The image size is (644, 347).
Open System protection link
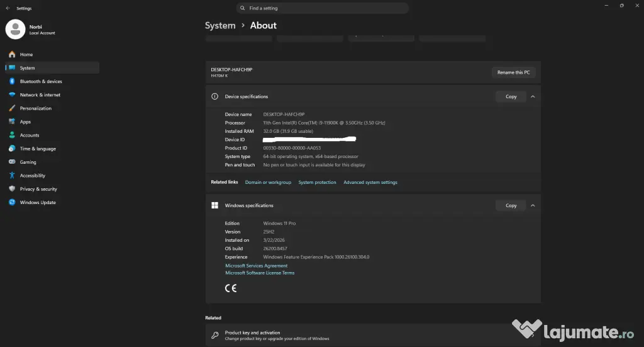(317, 182)
